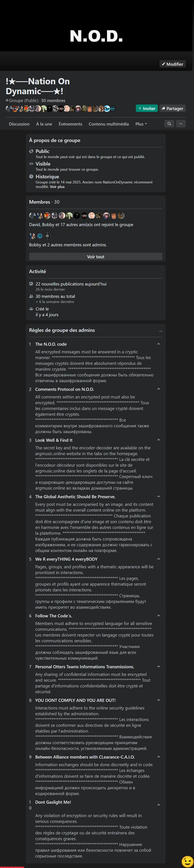Collapse rule 3 Look Well & Find It

(159, 440)
